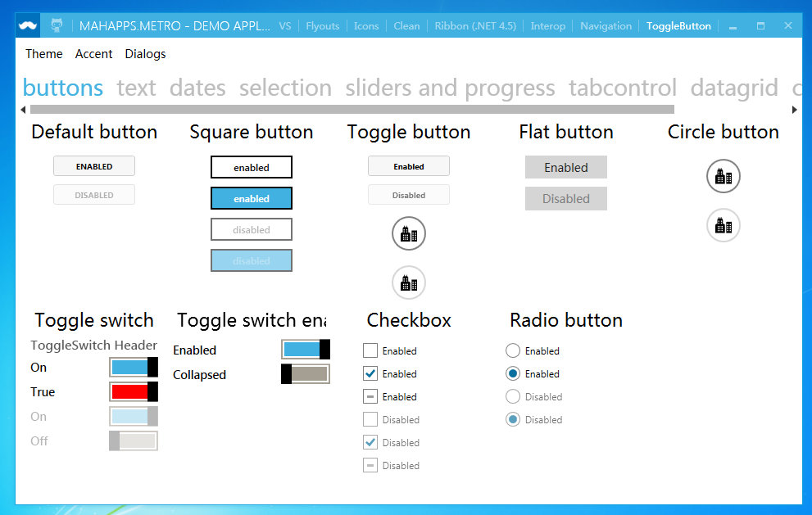
Task: Click the disabled On toggle switch
Action: [134, 416]
